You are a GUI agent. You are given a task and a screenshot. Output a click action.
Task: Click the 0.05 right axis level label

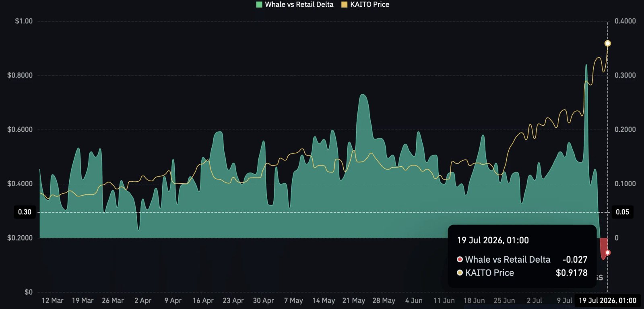pos(622,212)
